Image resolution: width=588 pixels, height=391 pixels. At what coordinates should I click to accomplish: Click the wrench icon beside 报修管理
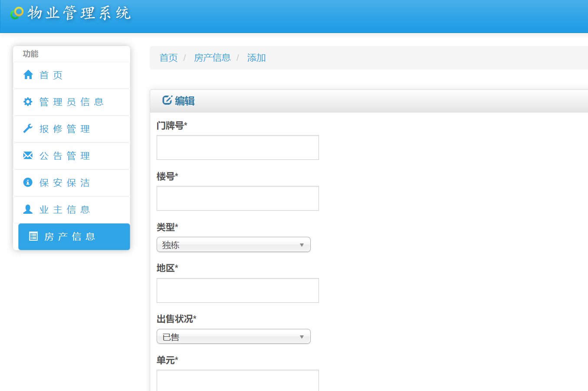pos(28,129)
